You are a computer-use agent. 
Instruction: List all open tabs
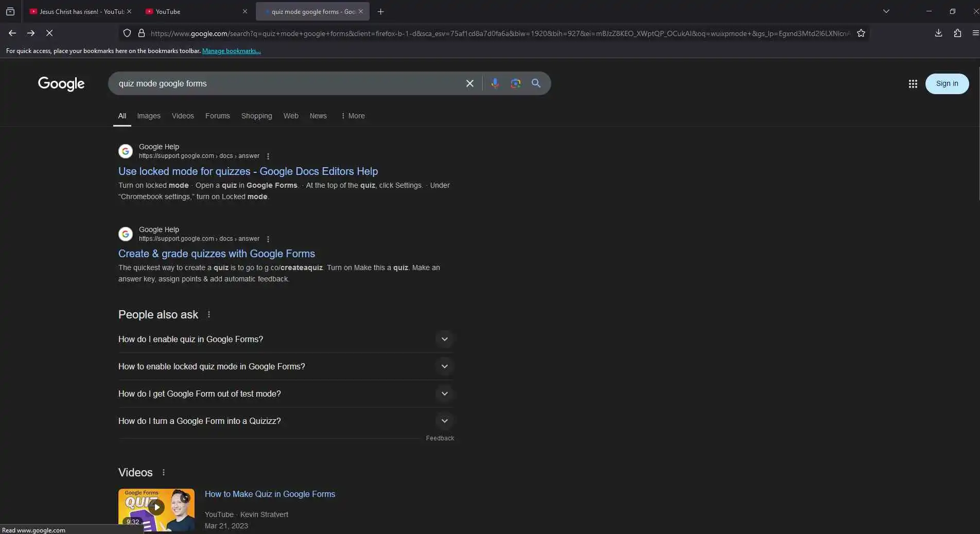click(x=886, y=11)
